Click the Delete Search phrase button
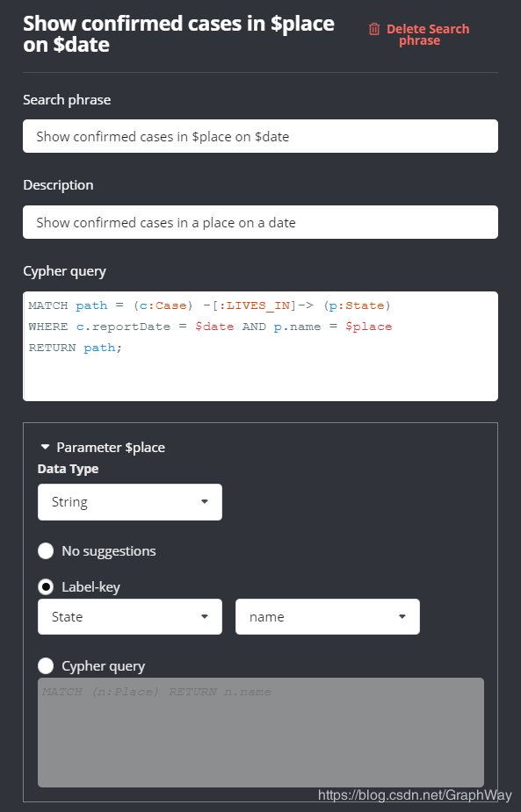Viewport: 521px width, 812px height. [419, 35]
